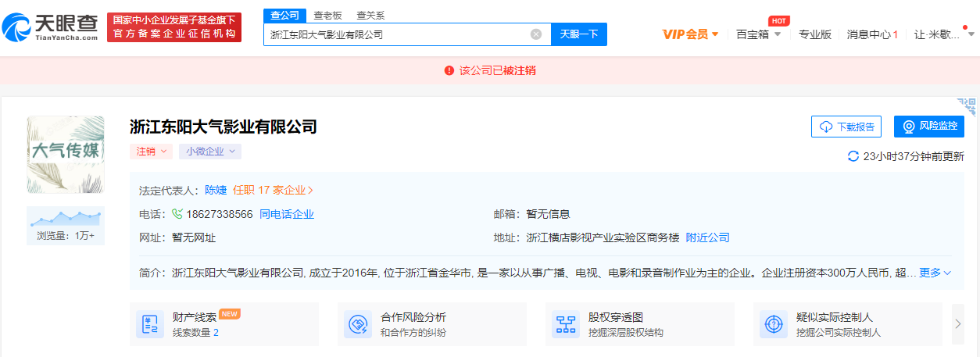Click the 风险监控 button
980x357 pixels.
point(929,127)
